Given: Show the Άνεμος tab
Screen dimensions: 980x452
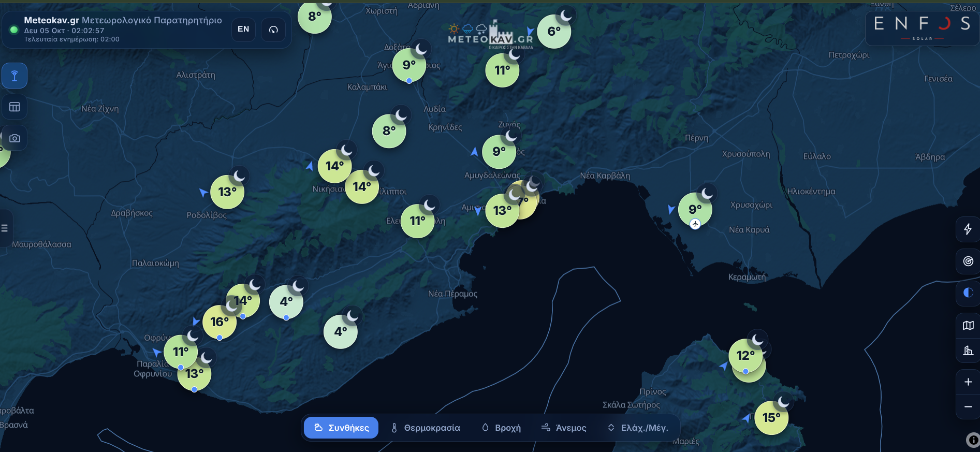Looking at the screenshot, I should click(x=563, y=428).
